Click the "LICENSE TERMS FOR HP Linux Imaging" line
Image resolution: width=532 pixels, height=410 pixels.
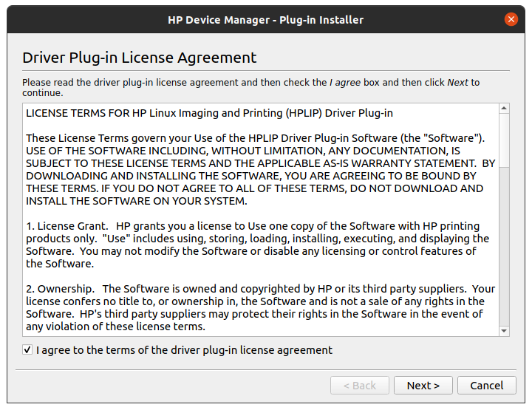(209, 113)
